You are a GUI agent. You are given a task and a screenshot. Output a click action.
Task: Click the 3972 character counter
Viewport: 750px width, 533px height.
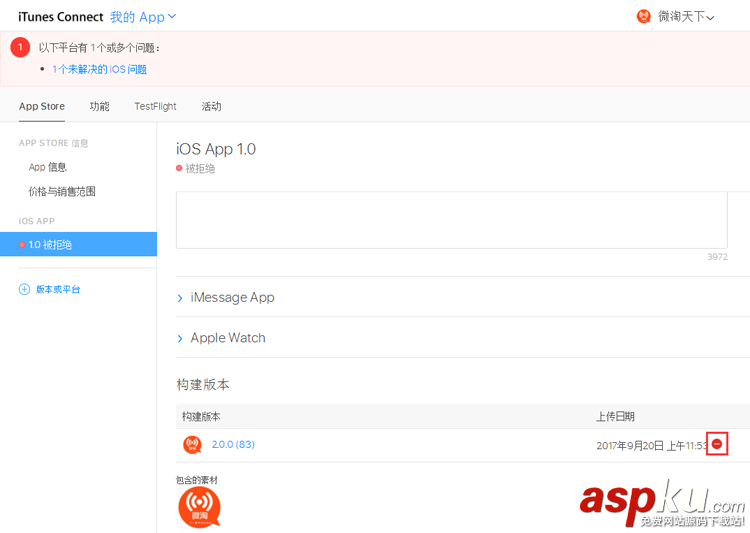717,257
